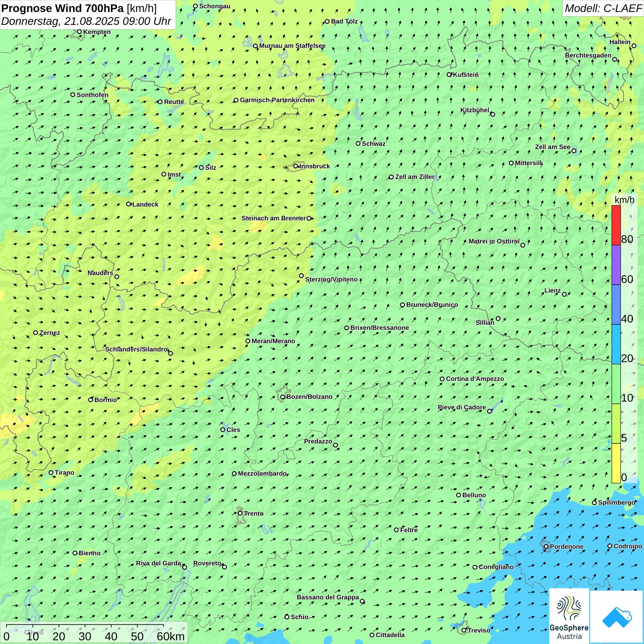Click the 'Riva del Garda' label
Image resolution: width=644 pixels, height=644 pixels.
tap(159, 563)
